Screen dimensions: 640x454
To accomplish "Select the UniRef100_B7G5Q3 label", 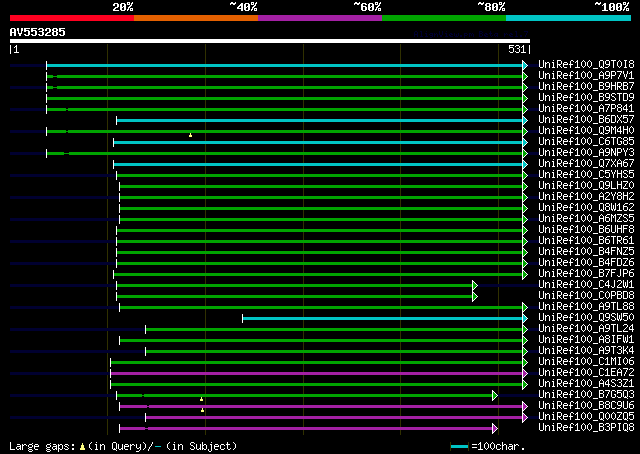I will pyautogui.click(x=586, y=395).
